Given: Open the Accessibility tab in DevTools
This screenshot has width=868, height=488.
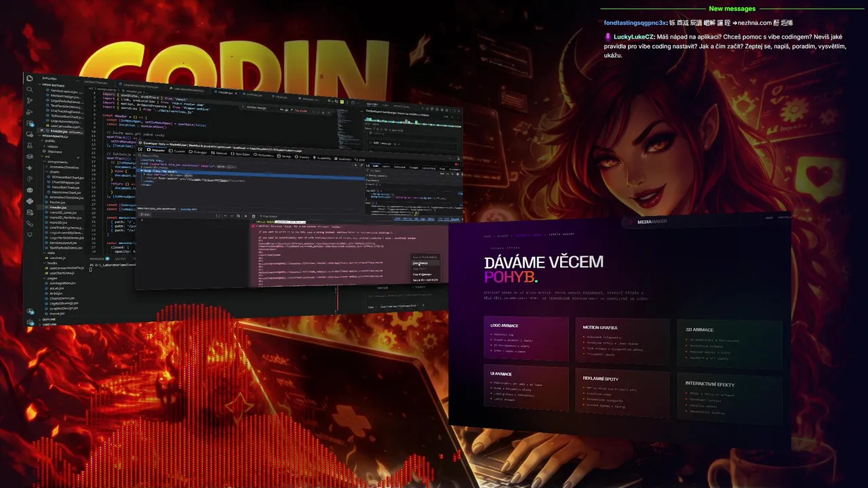Looking at the screenshot, I should pyautogui.click(x=321, y=158).
